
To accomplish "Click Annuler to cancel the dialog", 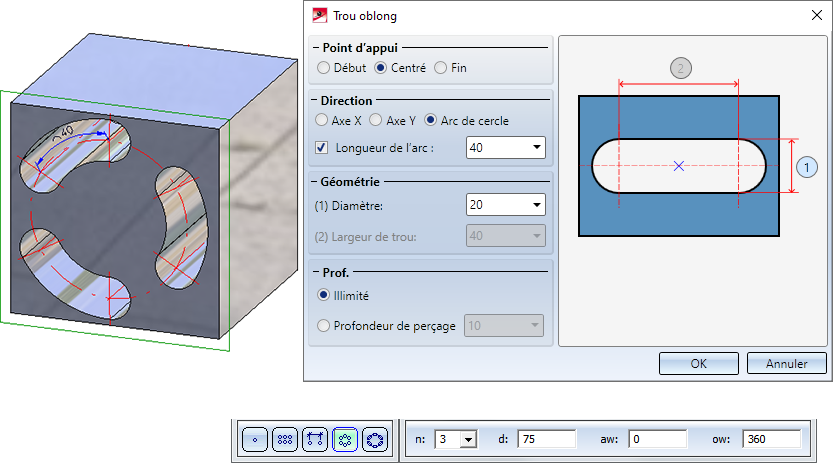I will (x=786, y=364).
